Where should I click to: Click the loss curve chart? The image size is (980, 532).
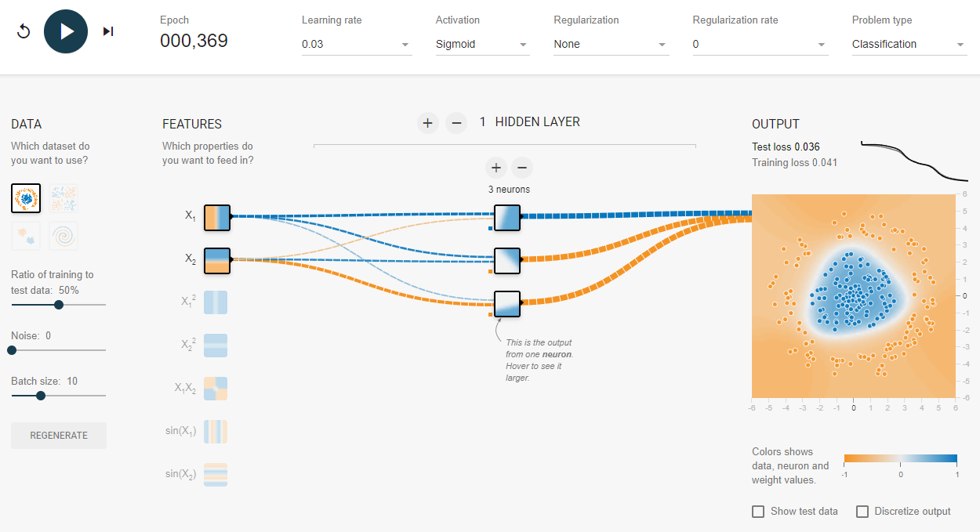(915, 160)
